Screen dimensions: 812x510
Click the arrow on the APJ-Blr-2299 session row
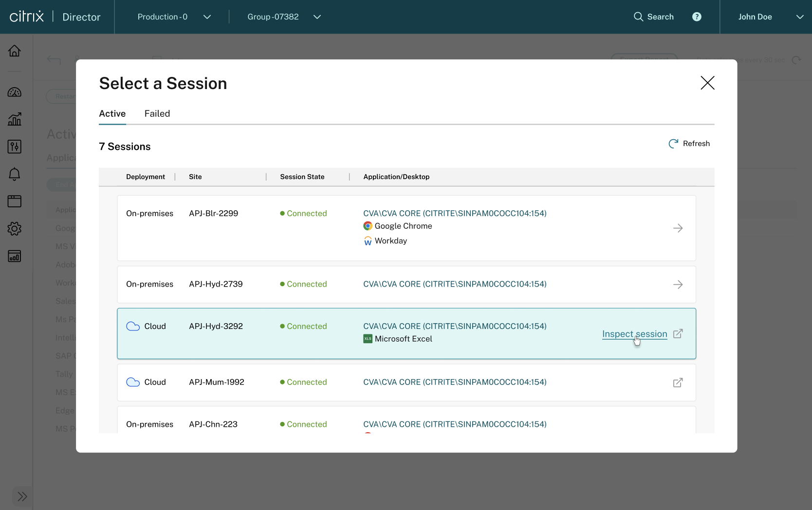pos(678,228)
